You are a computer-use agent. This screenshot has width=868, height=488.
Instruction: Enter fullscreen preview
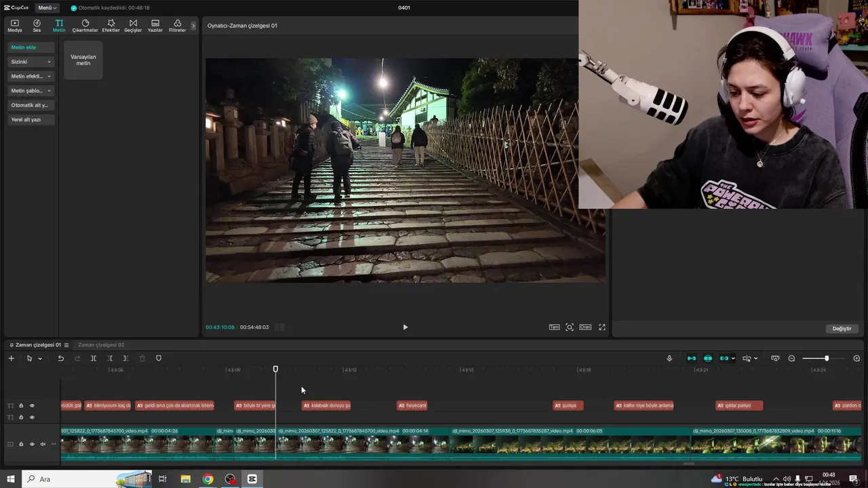pyautogui.click(x=601, y=327)
